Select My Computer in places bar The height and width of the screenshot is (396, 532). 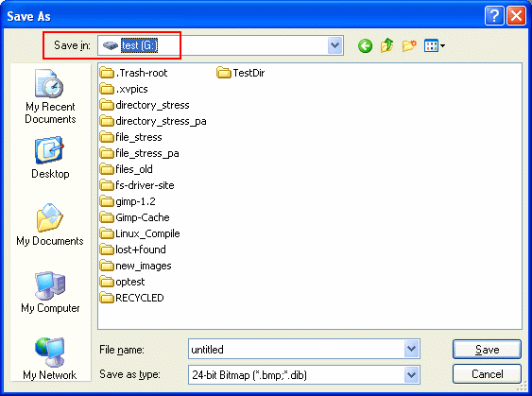coord(50,292)
